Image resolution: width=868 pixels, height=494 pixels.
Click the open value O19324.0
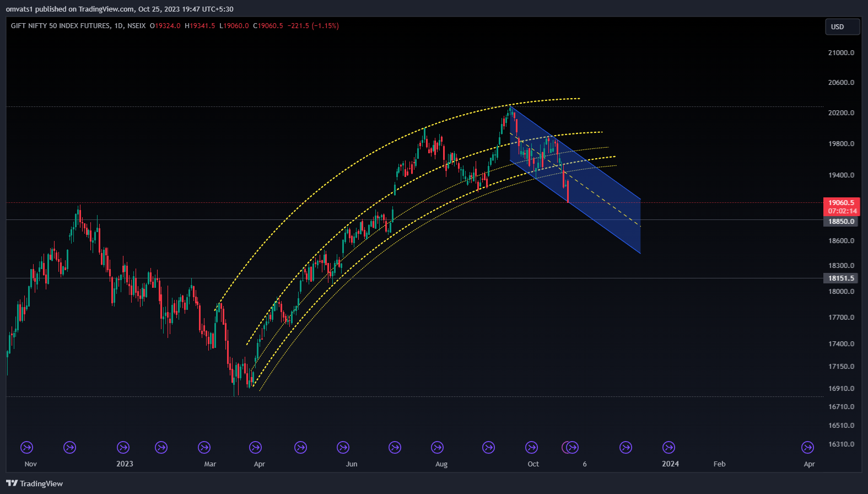coord(165,26)
